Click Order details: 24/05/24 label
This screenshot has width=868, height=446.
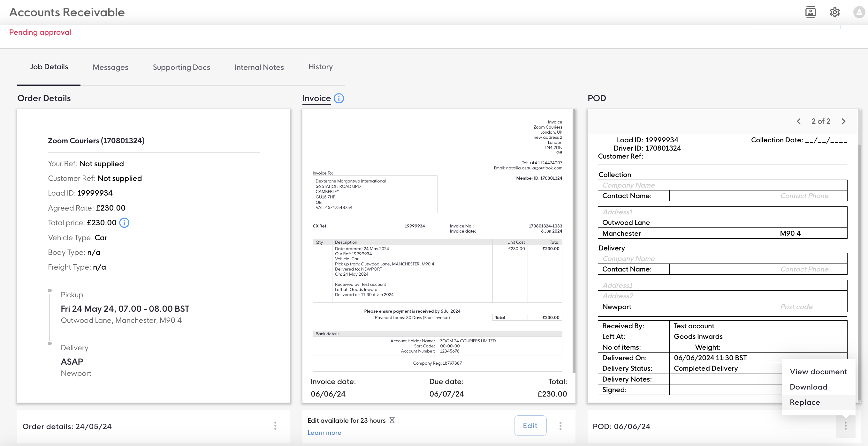tap(67, 427)
